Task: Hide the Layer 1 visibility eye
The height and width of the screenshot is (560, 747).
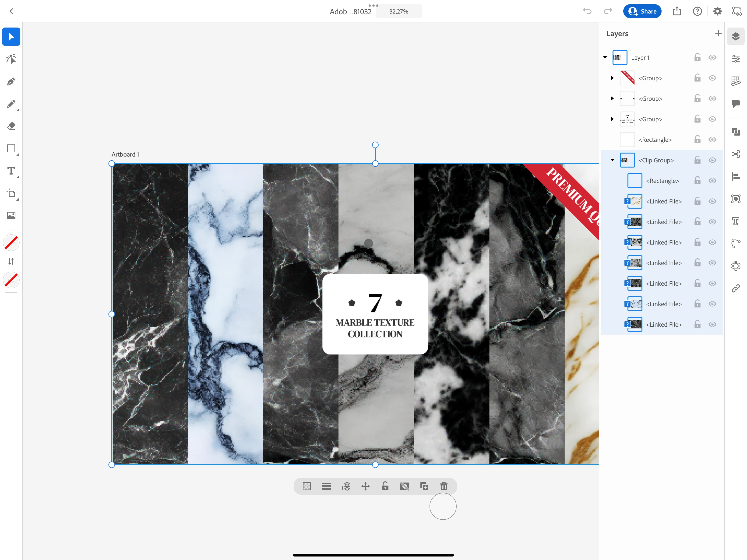Action: click(712, 58)
